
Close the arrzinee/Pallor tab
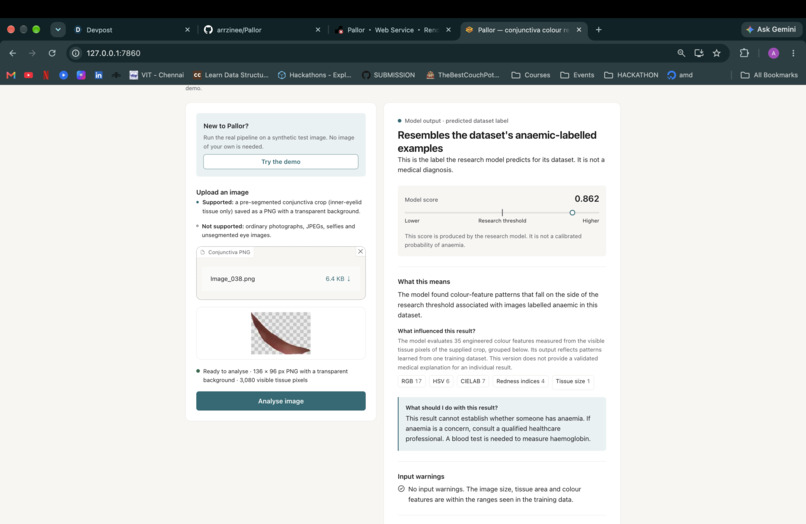tap(318, 30)
